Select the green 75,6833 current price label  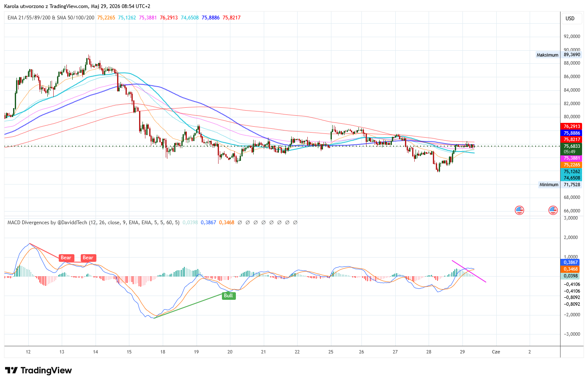pos(572,146)
